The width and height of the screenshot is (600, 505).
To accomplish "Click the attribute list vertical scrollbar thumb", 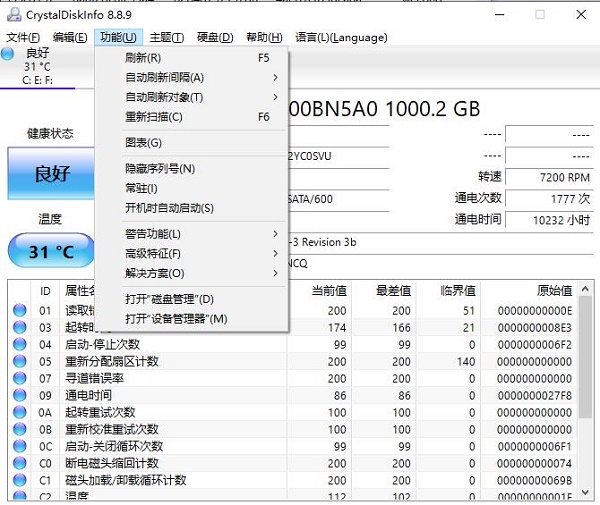I will 585,357.
